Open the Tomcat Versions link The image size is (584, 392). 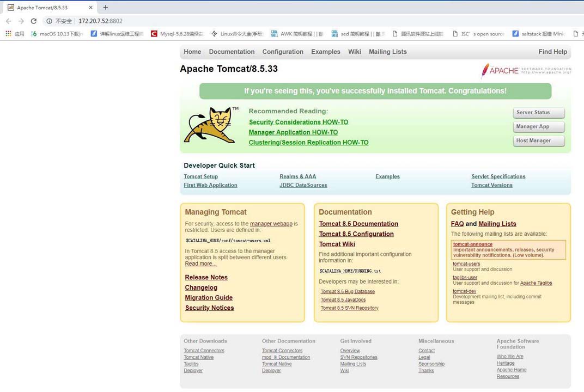pos(491,185)
